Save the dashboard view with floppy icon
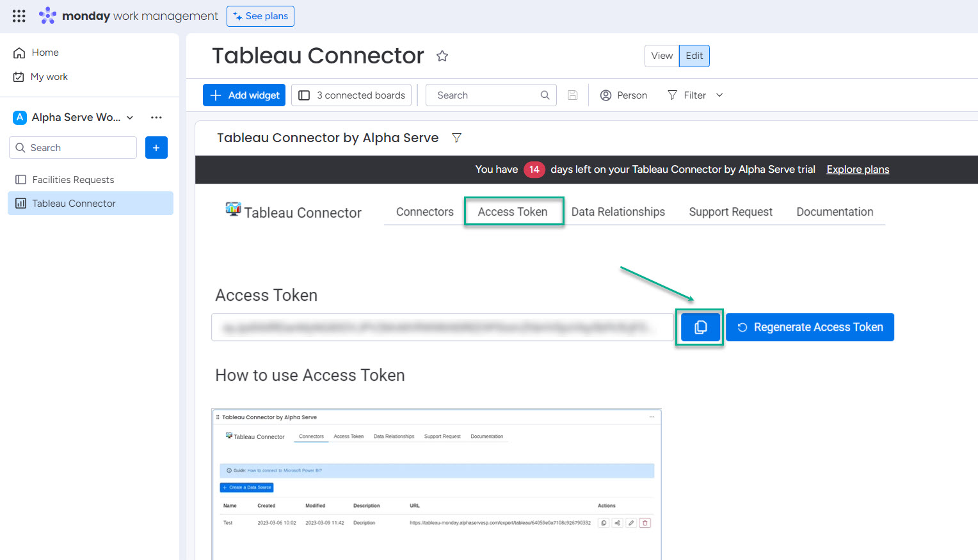978x560 pixels. tap(573, 95)
